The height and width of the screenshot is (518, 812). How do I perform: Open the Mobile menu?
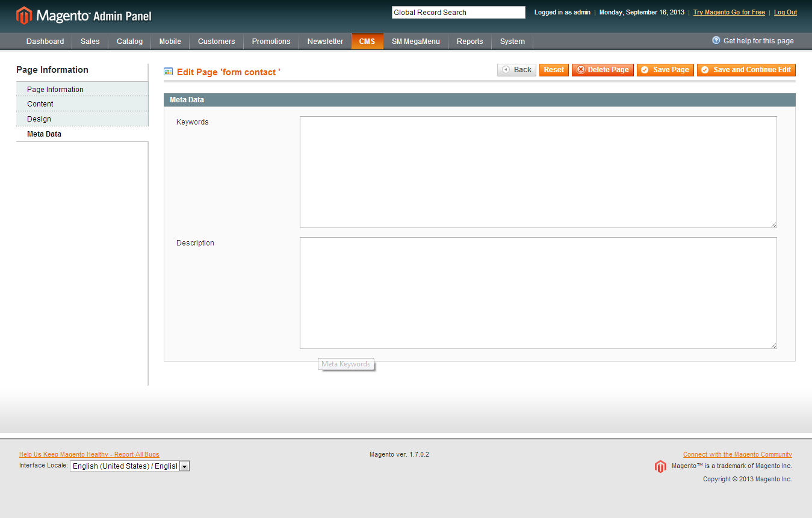170,42
